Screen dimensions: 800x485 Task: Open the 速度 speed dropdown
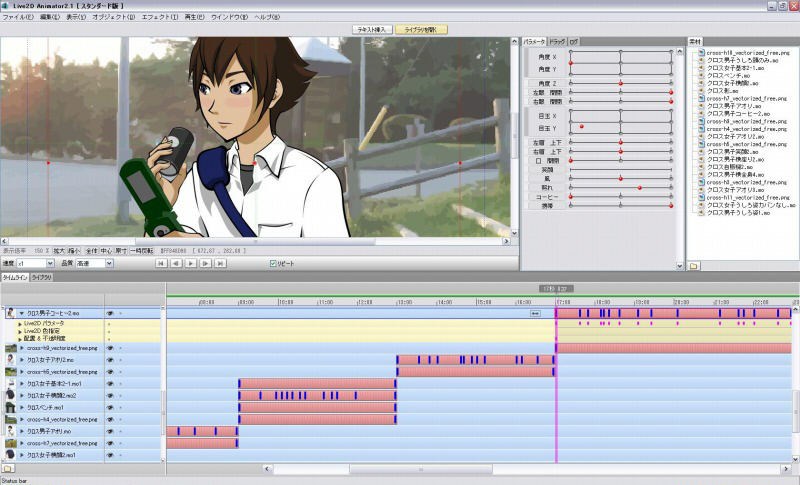coord(50,263)
